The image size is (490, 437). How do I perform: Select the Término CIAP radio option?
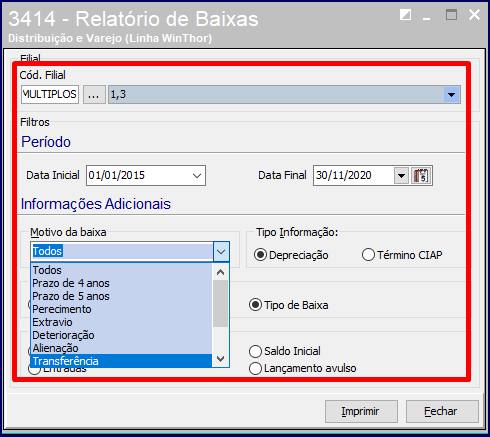(402, 255)
